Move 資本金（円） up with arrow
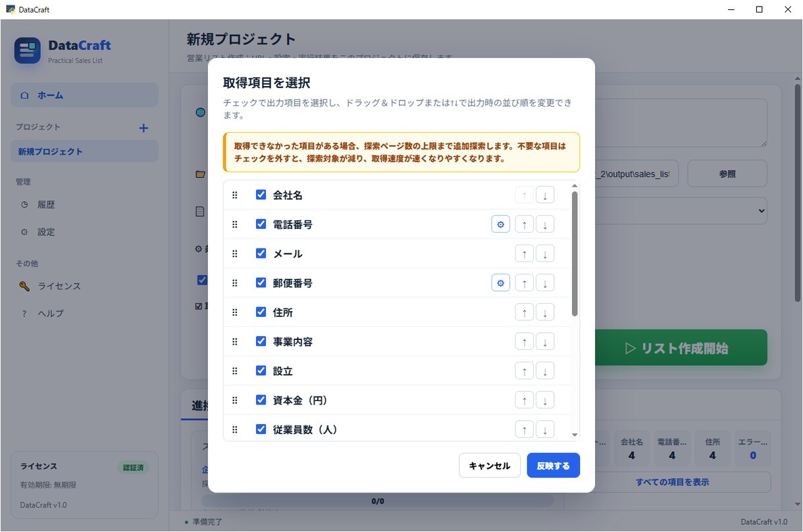Screen dimensions: 803x532 [x=524, y=400]
